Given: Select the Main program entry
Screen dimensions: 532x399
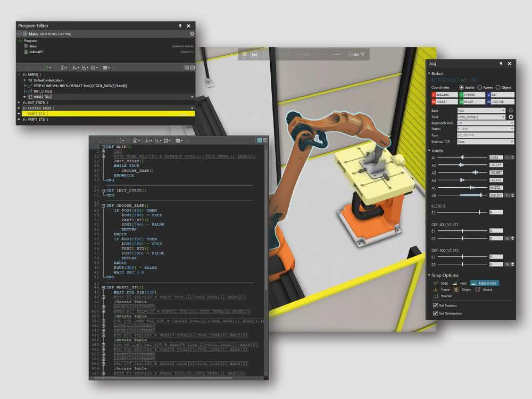Looking at the screenshot, I should point(33,46).
